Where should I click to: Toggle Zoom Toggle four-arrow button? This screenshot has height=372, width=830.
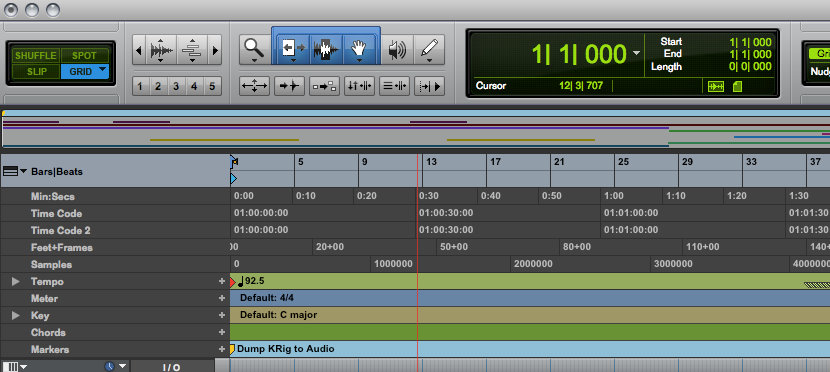click(x=255, y=86)
